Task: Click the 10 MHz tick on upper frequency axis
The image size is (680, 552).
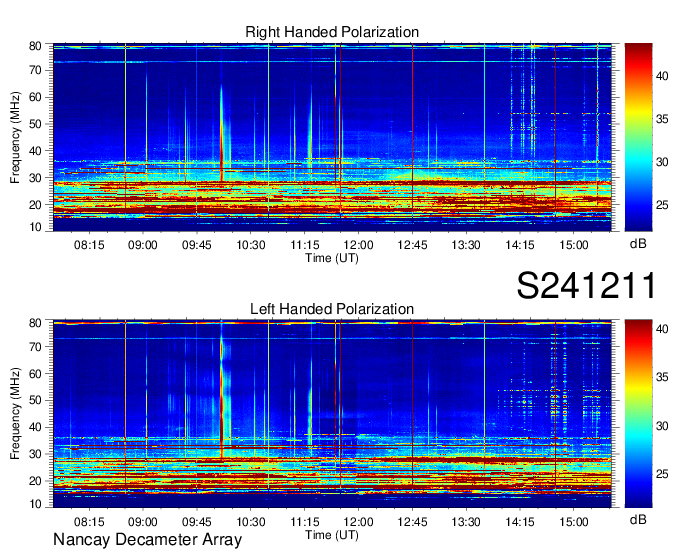Action: pos(35,227)
